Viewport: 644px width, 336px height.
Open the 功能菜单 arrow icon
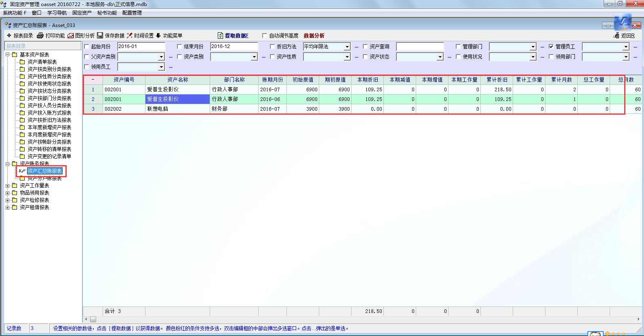point(158,36)
